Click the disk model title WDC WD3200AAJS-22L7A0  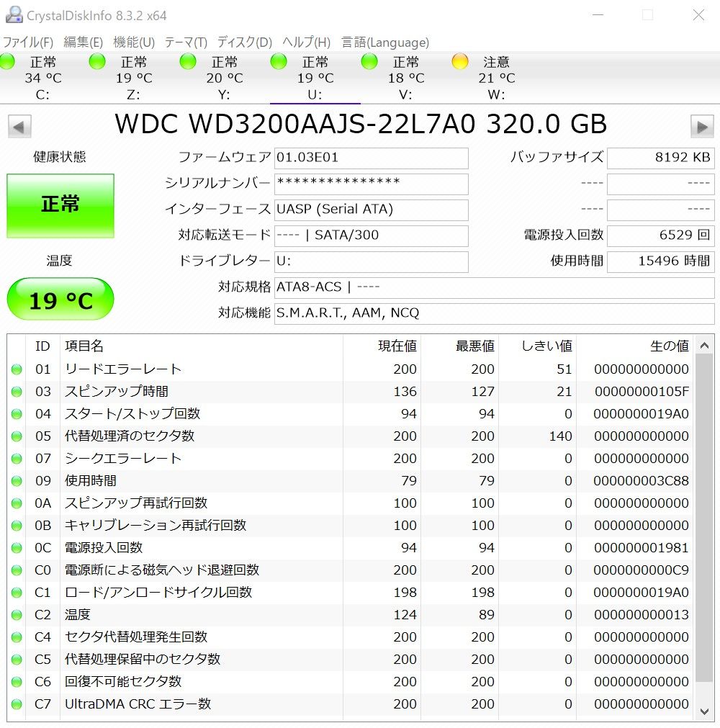click(x=295, y=124)
